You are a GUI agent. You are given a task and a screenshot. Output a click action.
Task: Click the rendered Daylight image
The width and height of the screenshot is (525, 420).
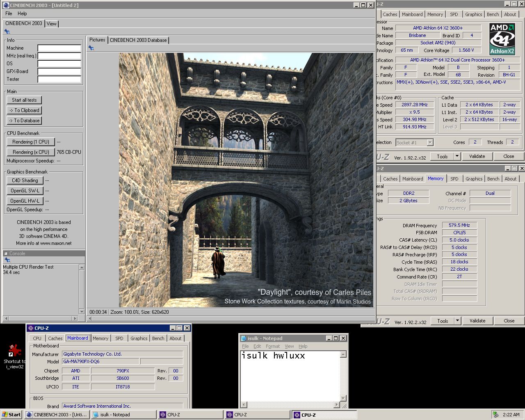(246, 180)
